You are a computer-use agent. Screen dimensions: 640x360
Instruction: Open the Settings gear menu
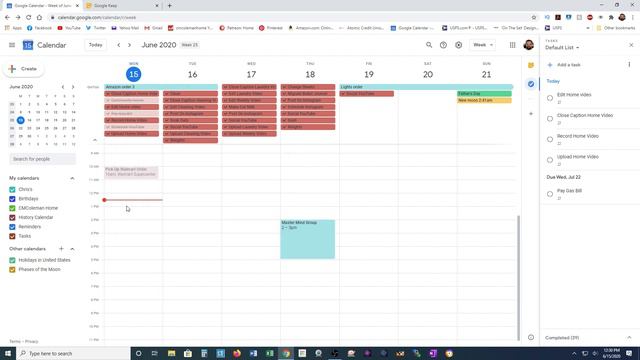pyautogui.click(x=459, y=45)
